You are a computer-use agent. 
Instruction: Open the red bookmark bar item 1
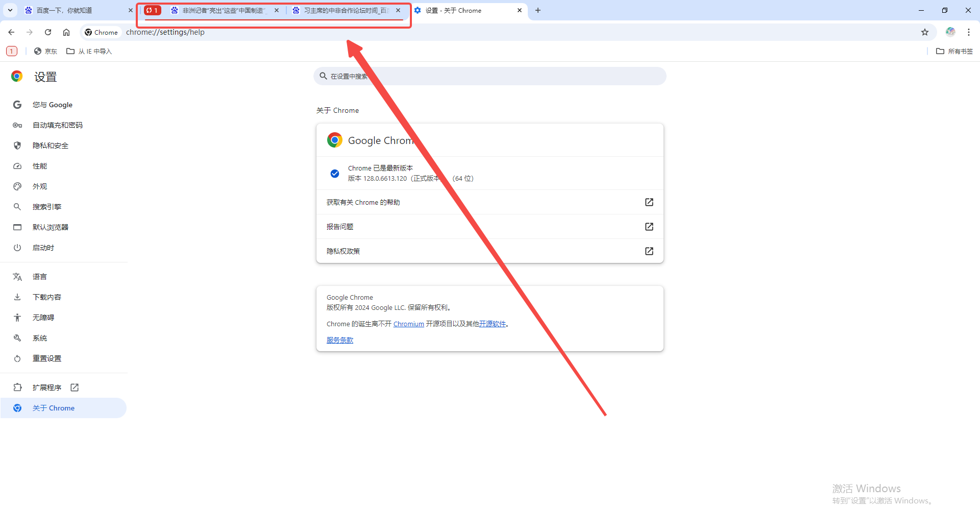[x=12, y=51]
